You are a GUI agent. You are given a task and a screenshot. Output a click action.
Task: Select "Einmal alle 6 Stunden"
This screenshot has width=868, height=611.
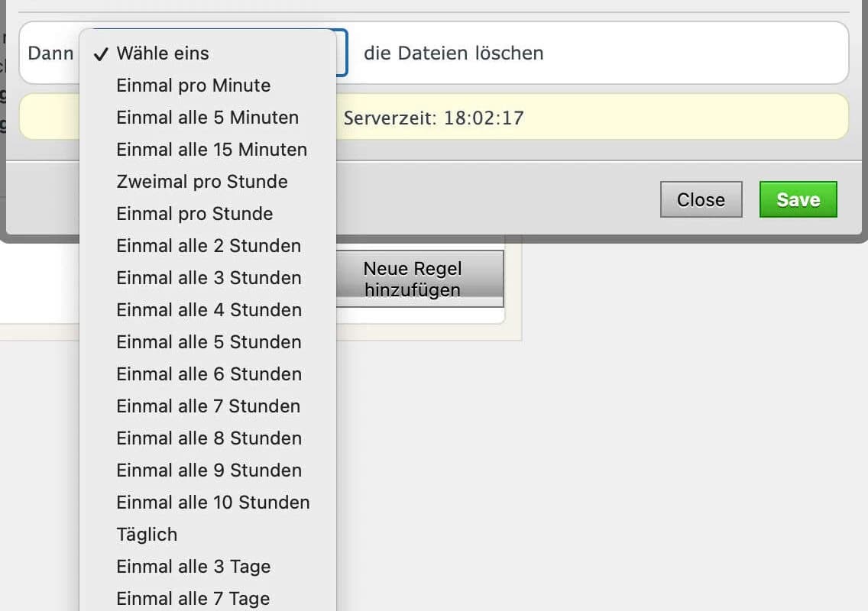click(x=208, y=374)
